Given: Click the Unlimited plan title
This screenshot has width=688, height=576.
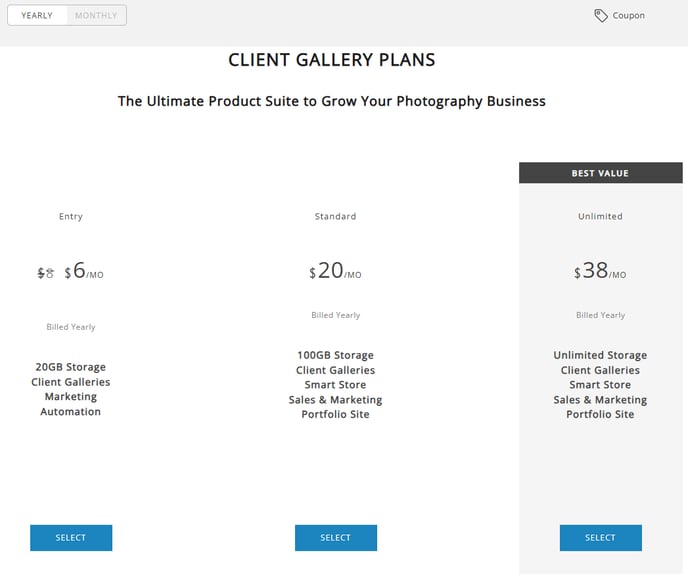Looking at the screenshot, I should pos(600,216).
